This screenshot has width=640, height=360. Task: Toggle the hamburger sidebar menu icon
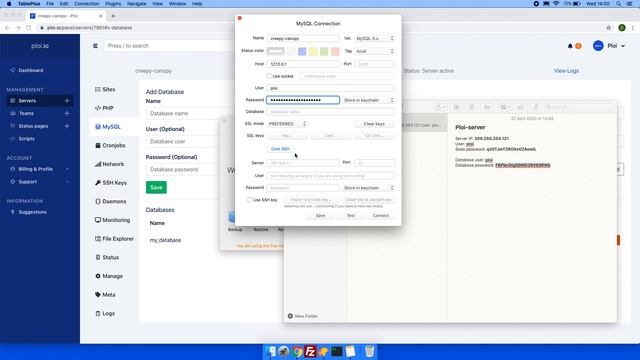click(x=95, y=46)
